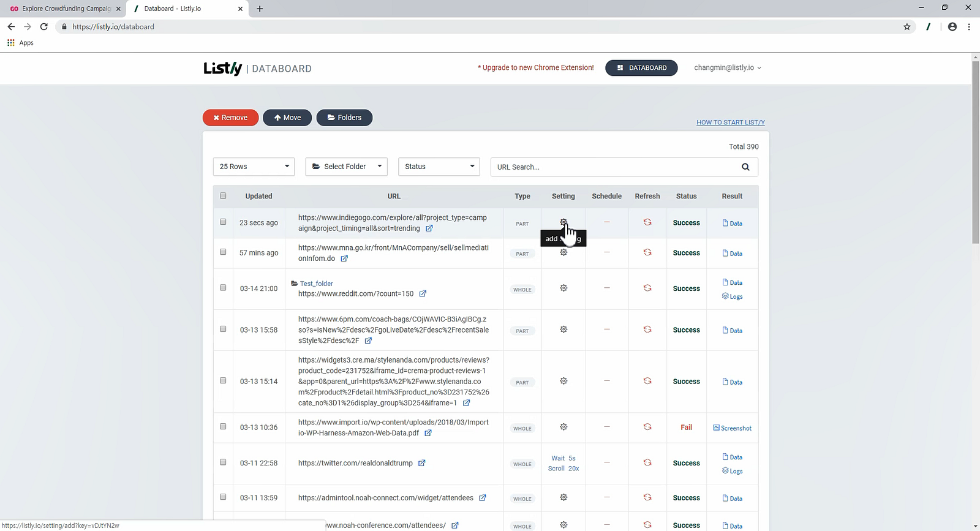Open the Folders button
Image resolution: width=980 pixels, height=531 pixels.
pos(344,118)
